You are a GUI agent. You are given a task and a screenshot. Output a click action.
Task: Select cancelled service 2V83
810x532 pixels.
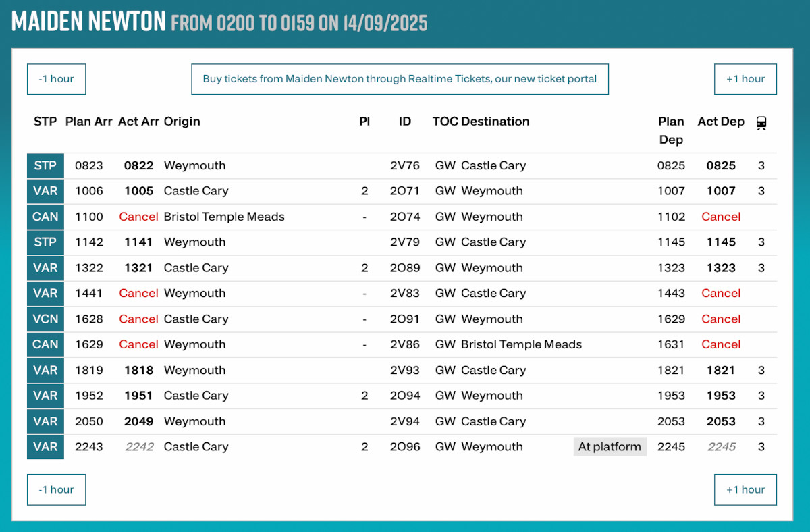pos(405,294)
